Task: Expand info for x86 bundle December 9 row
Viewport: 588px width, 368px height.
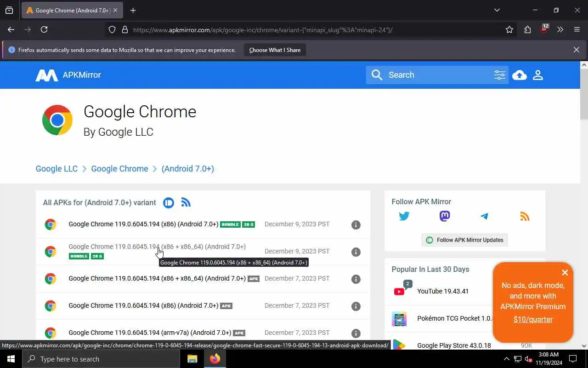Action: (x=356, y=225)
